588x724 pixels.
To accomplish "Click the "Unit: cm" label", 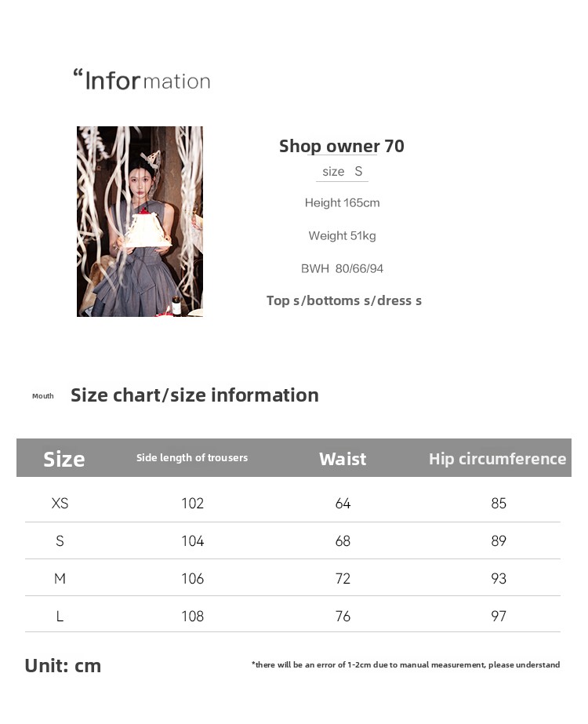I will [63, 666].
